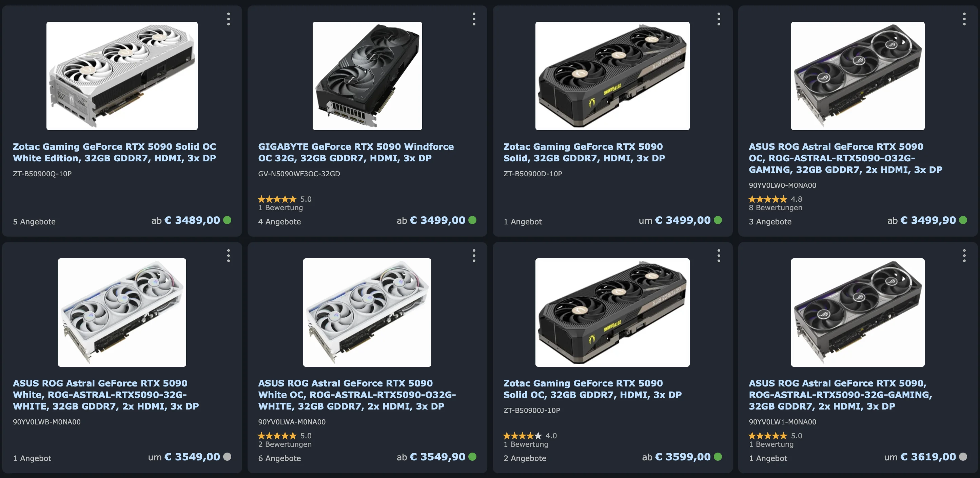980x478 pixels.
Task: Click the grey availability dot beside € 3549,00
Action: 227,457
